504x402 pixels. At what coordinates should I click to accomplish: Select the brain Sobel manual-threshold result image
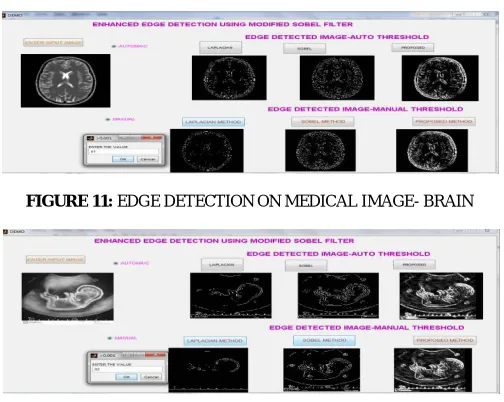coord(320,150)
